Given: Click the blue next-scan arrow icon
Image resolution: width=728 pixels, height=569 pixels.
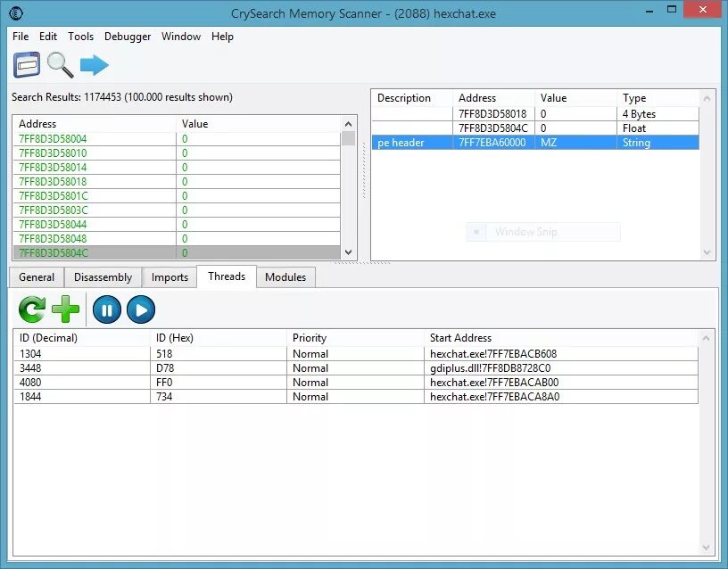Looking at the screenshot, I should tap(95, 65).
